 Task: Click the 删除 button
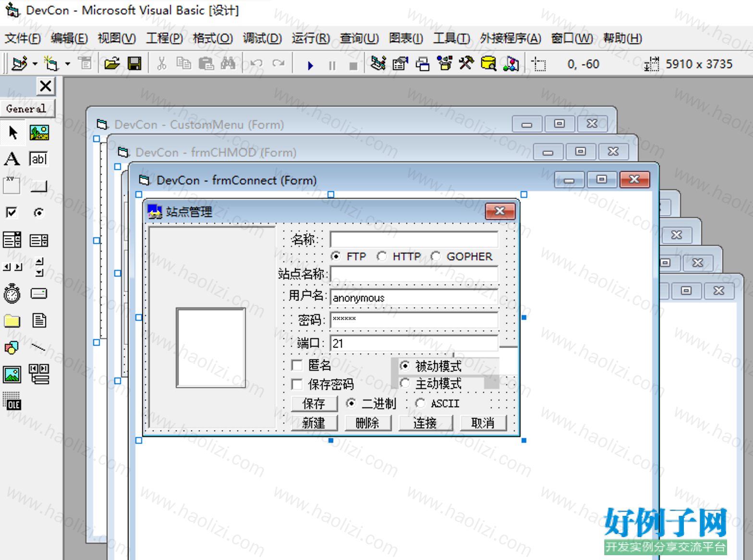point(367,423)
